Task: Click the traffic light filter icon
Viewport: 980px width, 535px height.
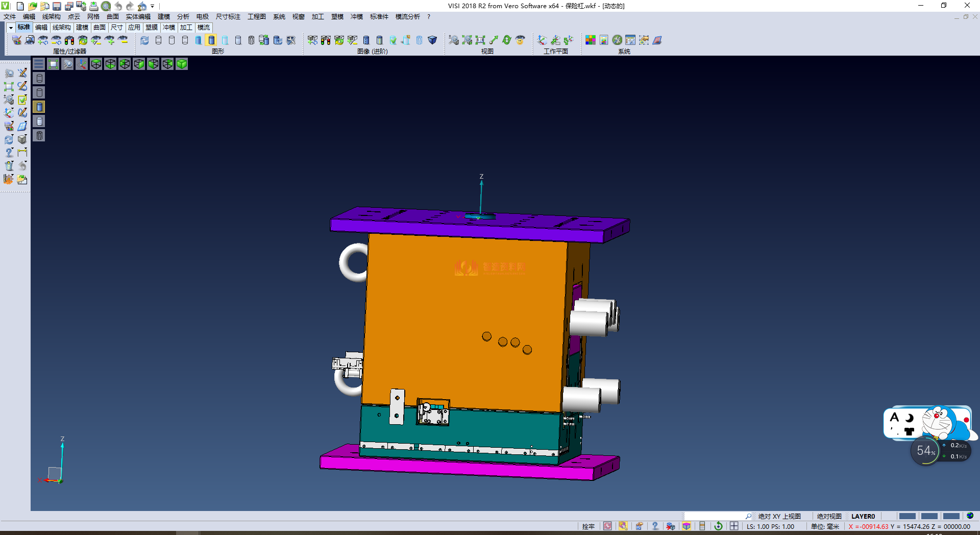Action: click(69, 40)
